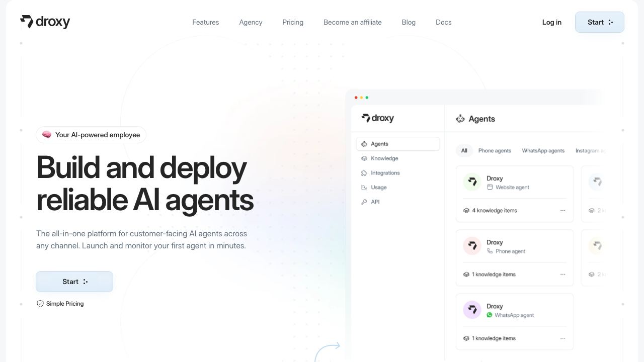The image size is (644, 362).
Task: Open Become an affiliate link
Action: click(x=353, y=22)
